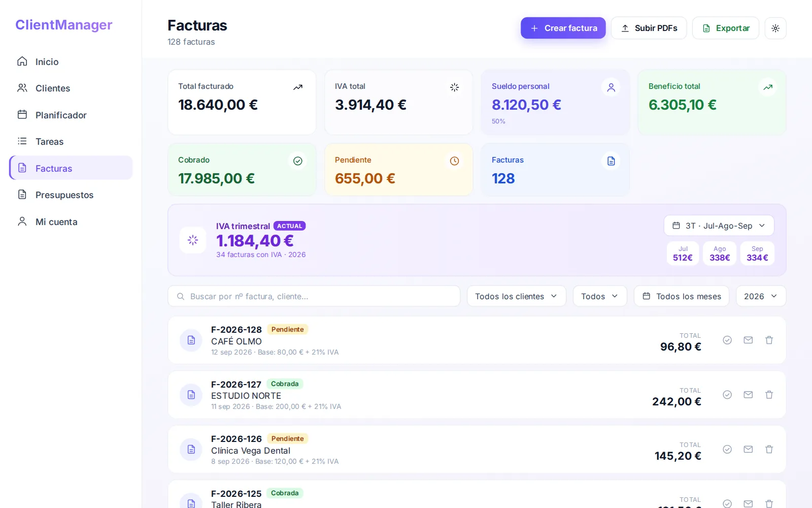Click the Pendiente clock icon
This screenshot has width=812, height=508.
454,161
